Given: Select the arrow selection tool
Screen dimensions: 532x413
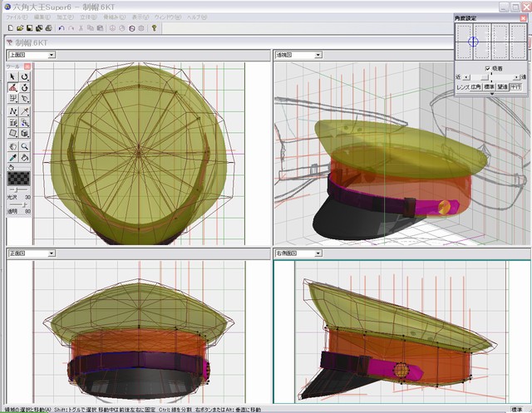Looking at the screenshot, I should (x=12, y=76).
